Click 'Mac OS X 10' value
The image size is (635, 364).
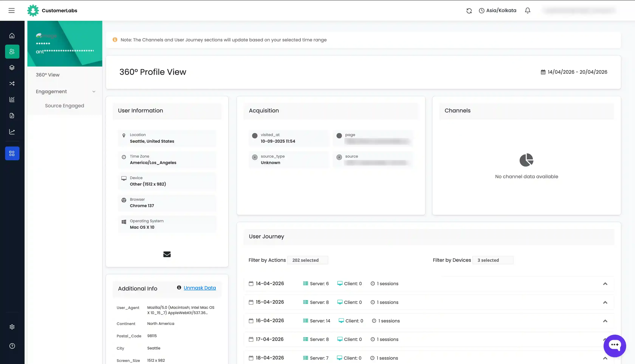click(142, 227)
